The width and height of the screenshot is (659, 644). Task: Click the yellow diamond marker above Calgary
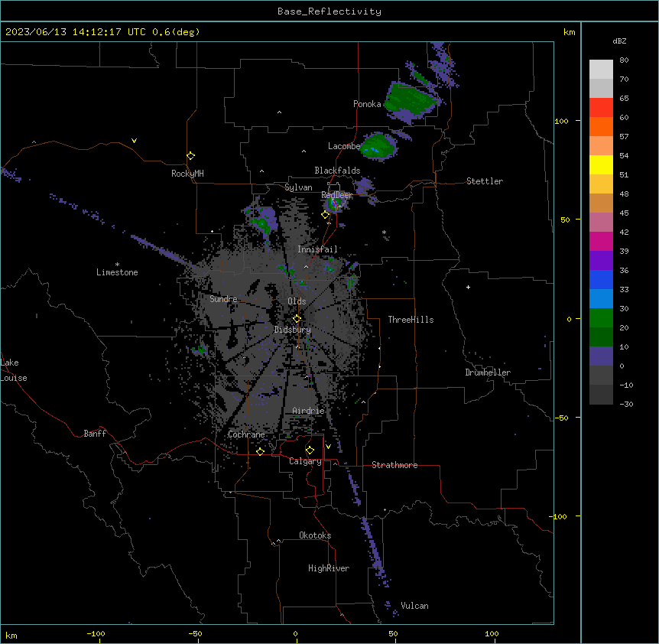pyautogui.click(x=310, y=450)
